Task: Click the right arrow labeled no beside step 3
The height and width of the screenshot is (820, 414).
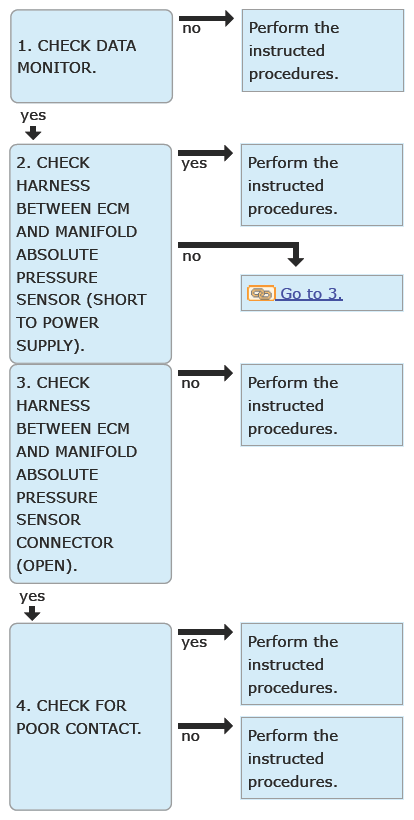Action: 205,373
